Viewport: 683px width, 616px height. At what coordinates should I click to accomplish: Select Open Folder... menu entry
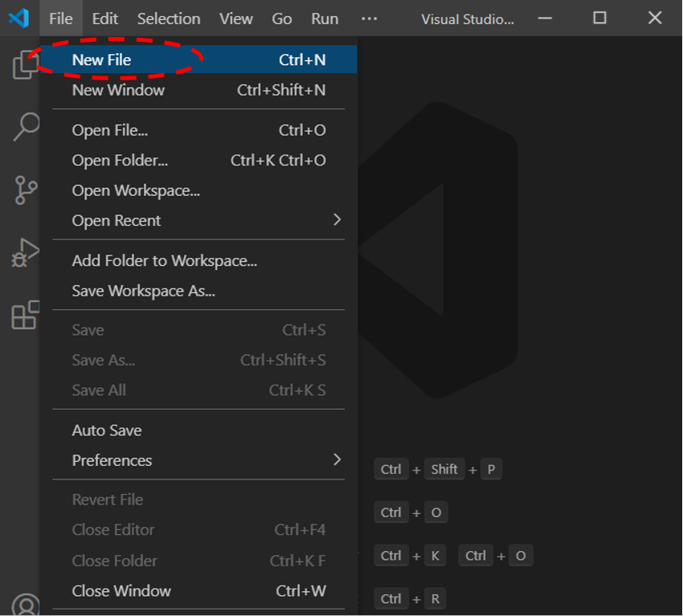120,161
